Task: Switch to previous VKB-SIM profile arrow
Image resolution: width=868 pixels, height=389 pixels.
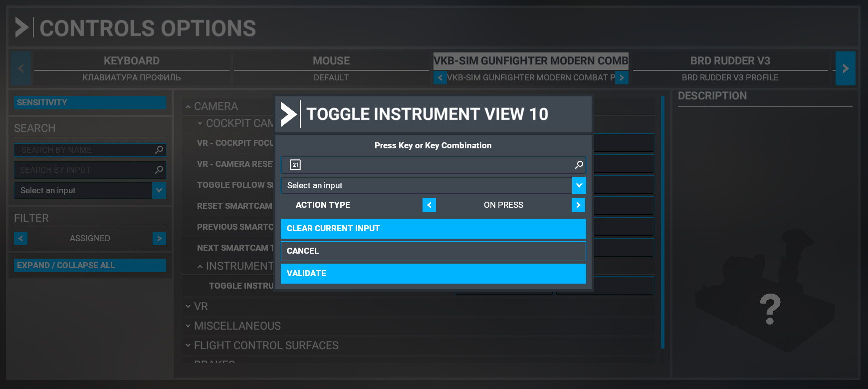Action: pos(440,78)
